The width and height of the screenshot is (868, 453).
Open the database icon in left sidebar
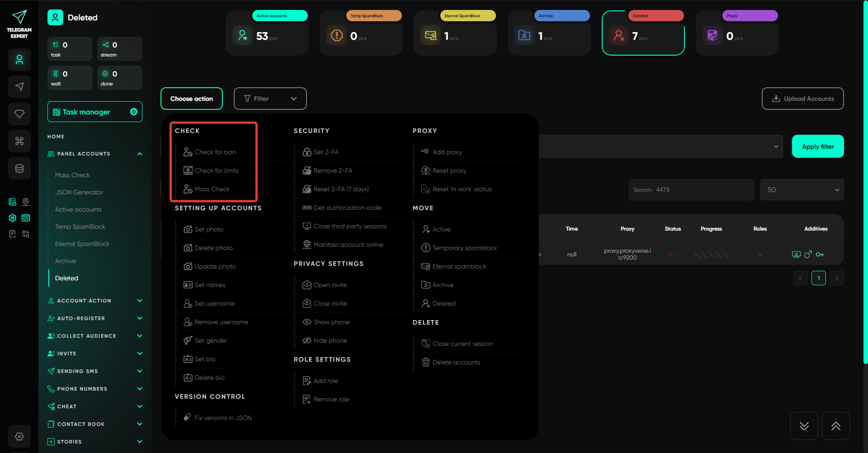tap(19, 168)
